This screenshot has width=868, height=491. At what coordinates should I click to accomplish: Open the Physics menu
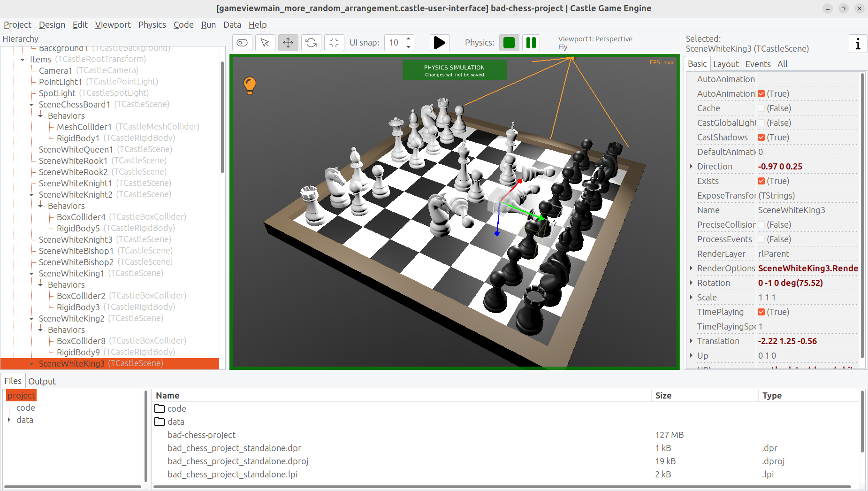152,25
